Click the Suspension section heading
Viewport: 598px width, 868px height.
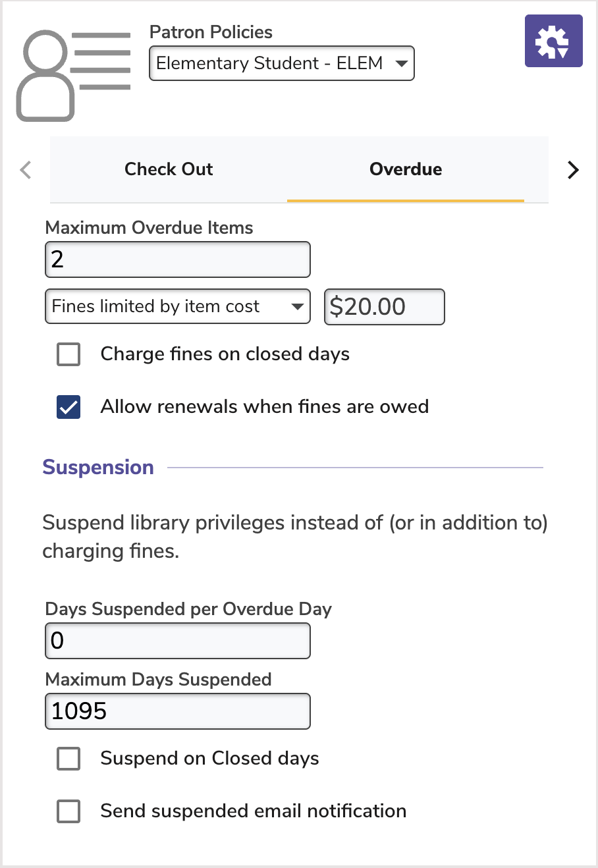point(98,468)
